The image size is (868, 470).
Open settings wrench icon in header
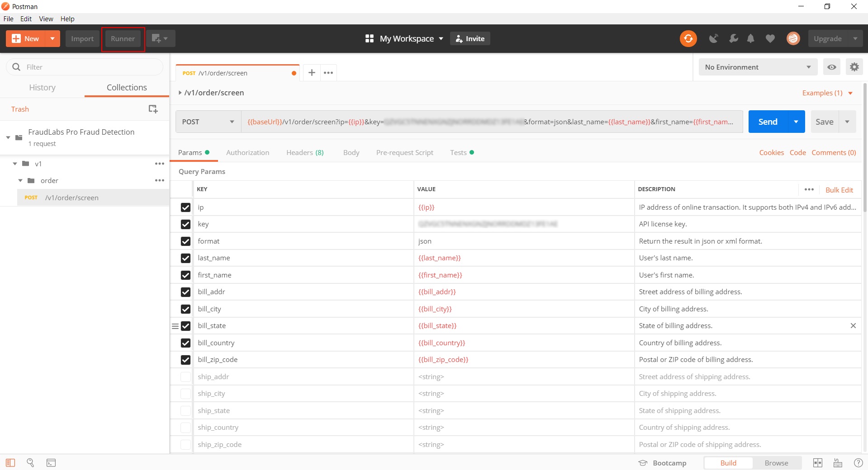(733, 38)
